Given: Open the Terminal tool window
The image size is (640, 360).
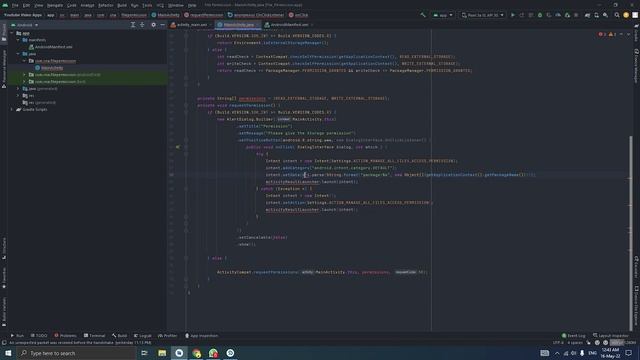Looking at the screenshot, I should pyautogui.click(x=94, y=336).
